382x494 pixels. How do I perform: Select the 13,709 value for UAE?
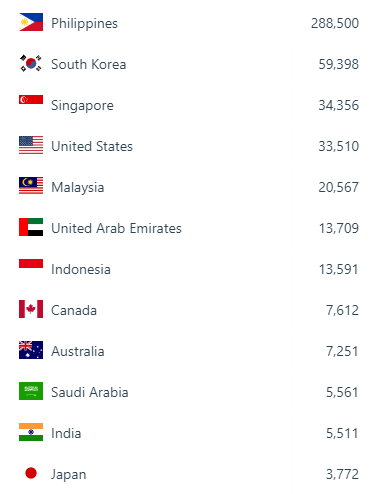(339, 228)
